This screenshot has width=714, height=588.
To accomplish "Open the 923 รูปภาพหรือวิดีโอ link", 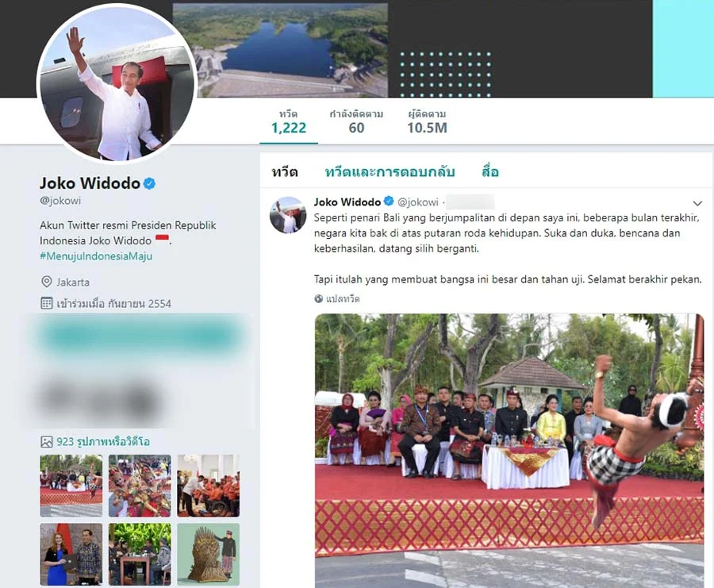I will coord(103,441).
